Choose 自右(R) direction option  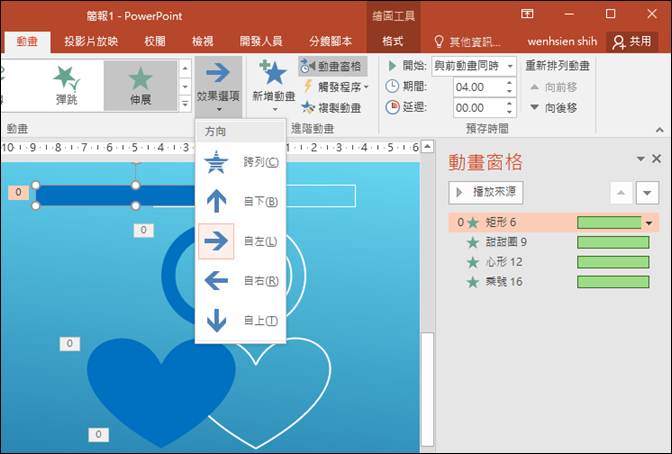click(240, 281)
